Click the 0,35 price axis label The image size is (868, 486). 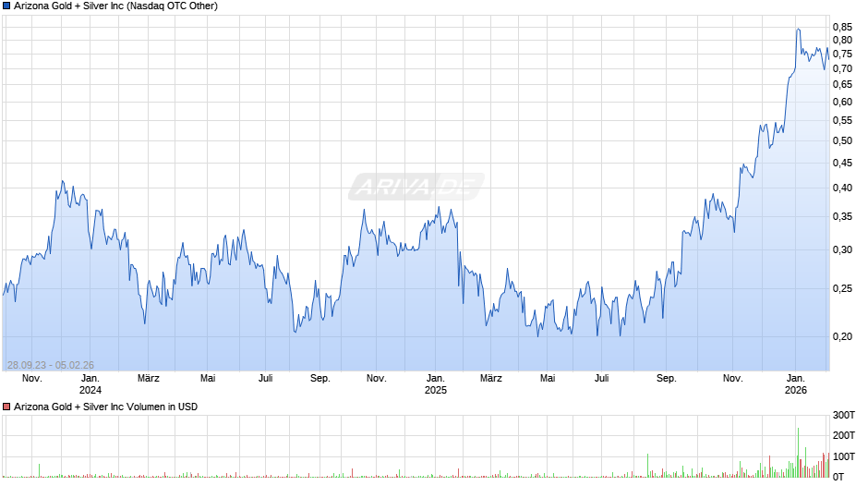click(x=842, y=217)
